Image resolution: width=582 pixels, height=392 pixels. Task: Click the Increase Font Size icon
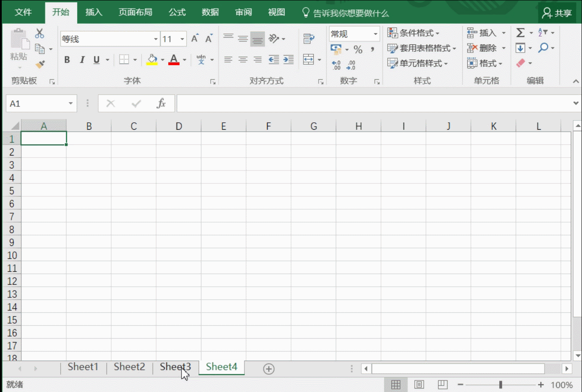coord(195,39)
